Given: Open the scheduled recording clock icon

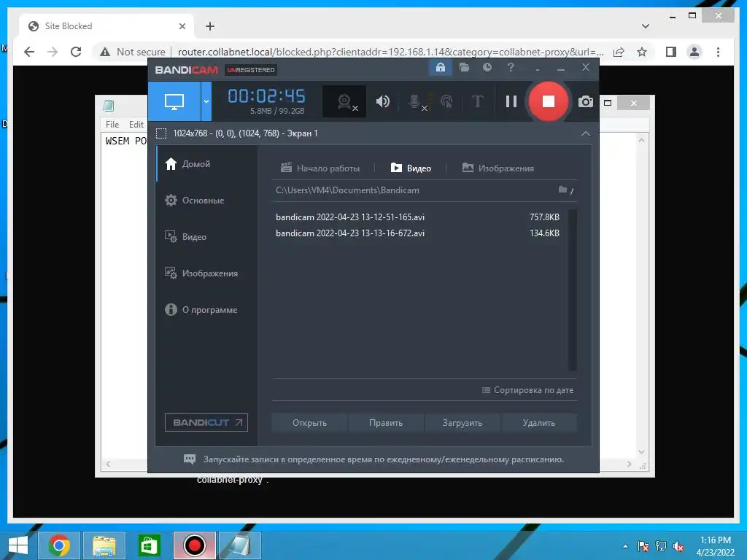Looking at the screenshot, I should (x=487, y=68).
